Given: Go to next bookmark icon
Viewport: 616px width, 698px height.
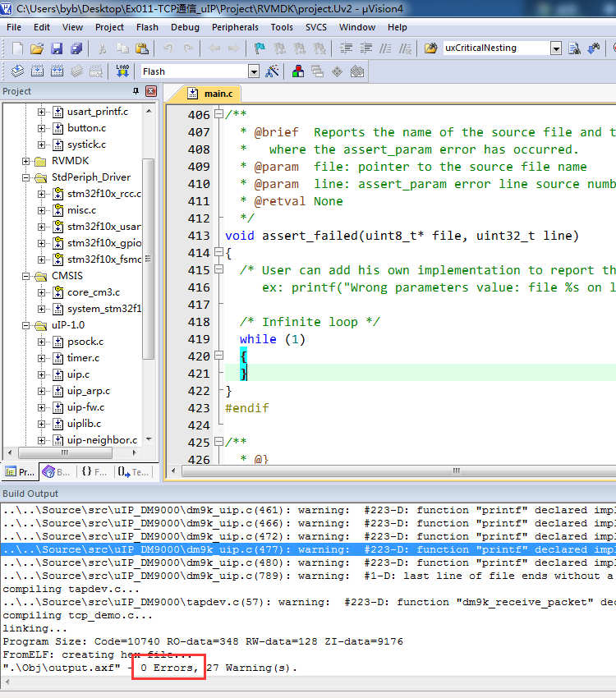Looking at the screenshot, I should [300, 48].
